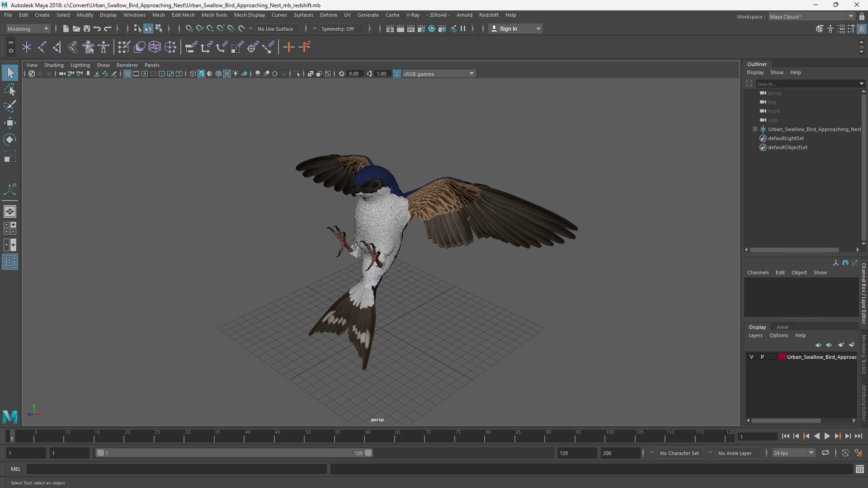Click the Render Current Frame clapper icon
Viewport: 868px width, 488px height.
(x=401, y=28)
